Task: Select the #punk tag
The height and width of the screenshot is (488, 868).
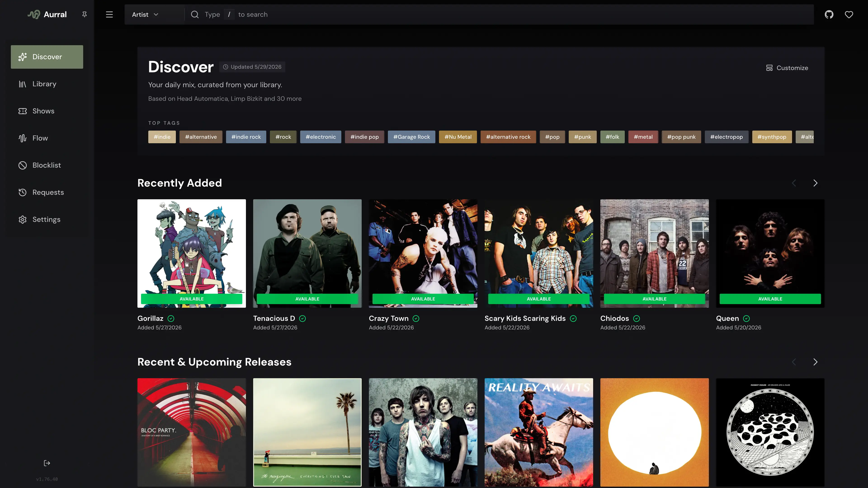Action: (583, 137)
